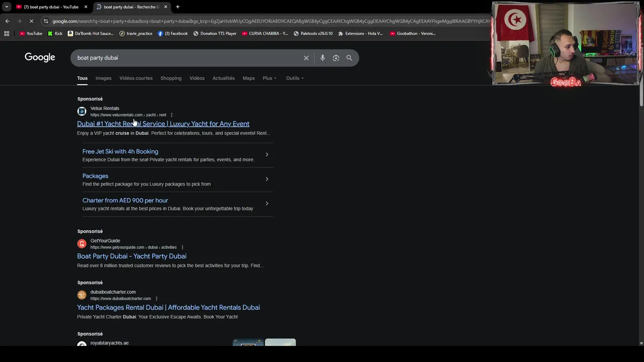Start voice search with the microphone
This screenshot has width=644, height=362.
coord(323,58)
